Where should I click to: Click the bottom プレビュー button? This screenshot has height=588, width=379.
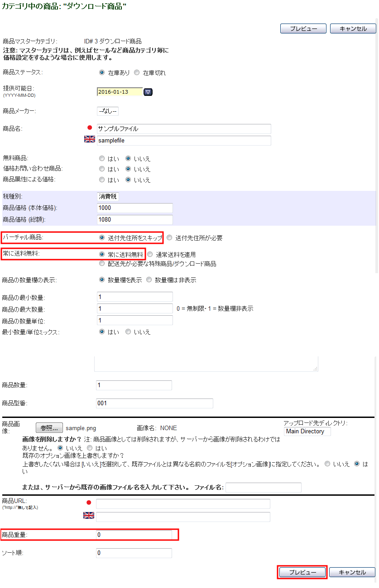click(x=302, y=572)
